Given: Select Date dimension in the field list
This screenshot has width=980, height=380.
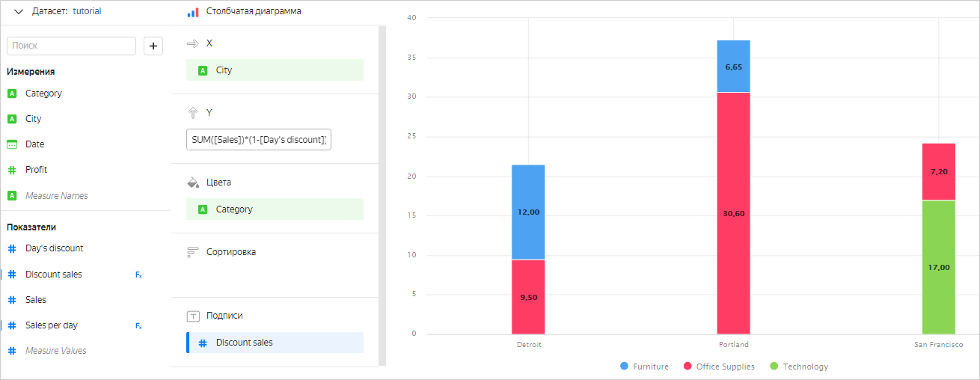Looking at the screenshot, I should point(34,144).
